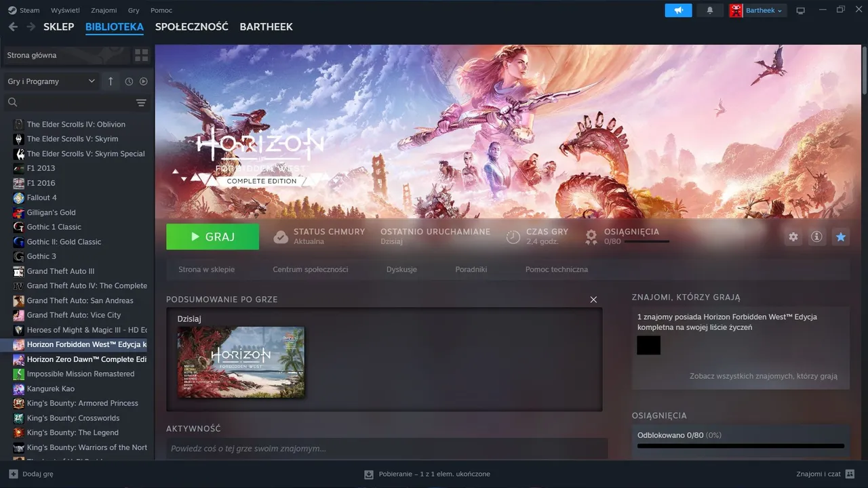Image resolution: width=868 pixels, height=488 pixels.
Task: Click the Add game plus icon
Action: click(x=13, y=474)
